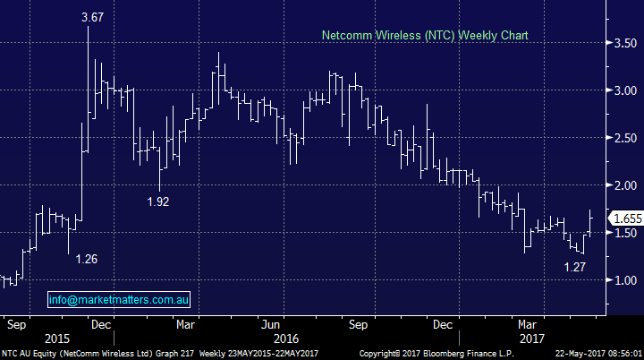Click the 2017 year label

[x=532, y=339]
